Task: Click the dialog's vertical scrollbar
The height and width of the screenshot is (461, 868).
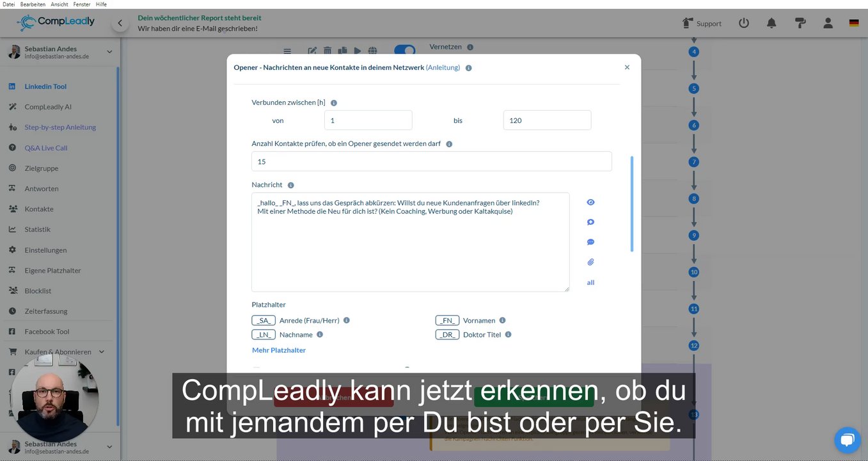Action: point(632,204)
